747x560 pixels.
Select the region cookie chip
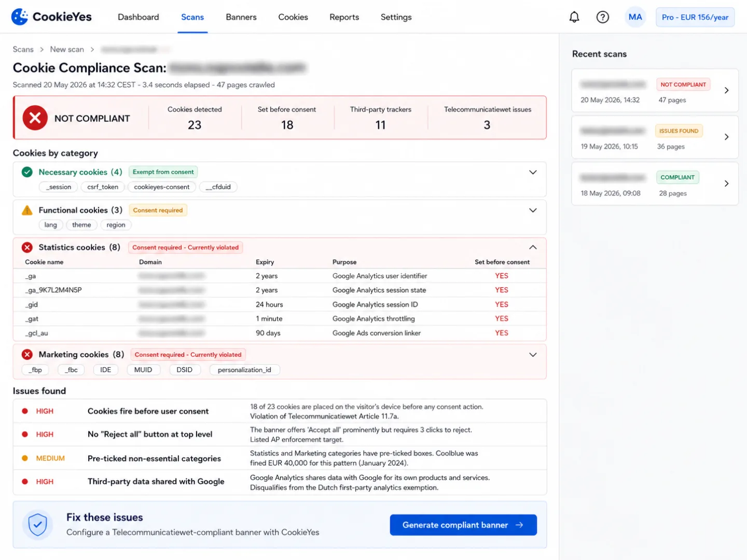coord(116,225)
